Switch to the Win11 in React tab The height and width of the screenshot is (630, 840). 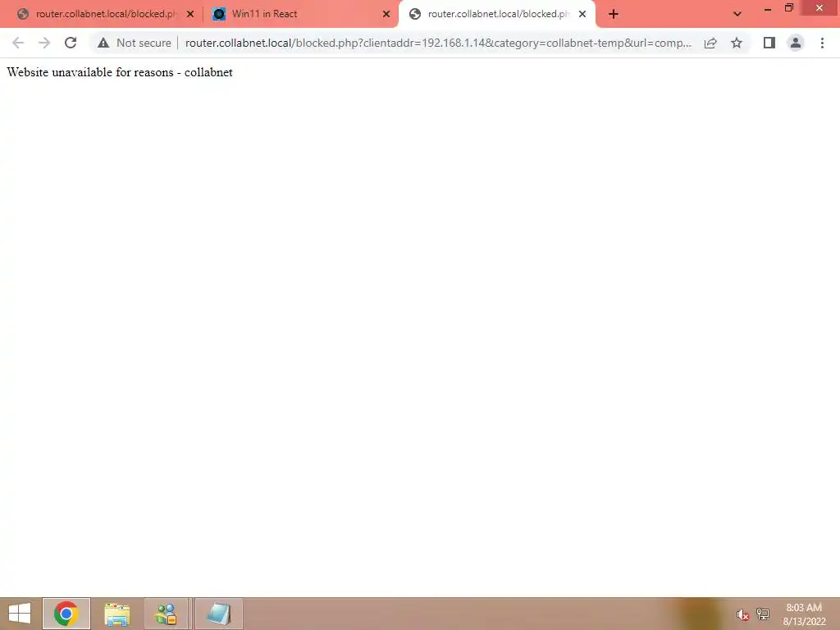pos(300,14)
